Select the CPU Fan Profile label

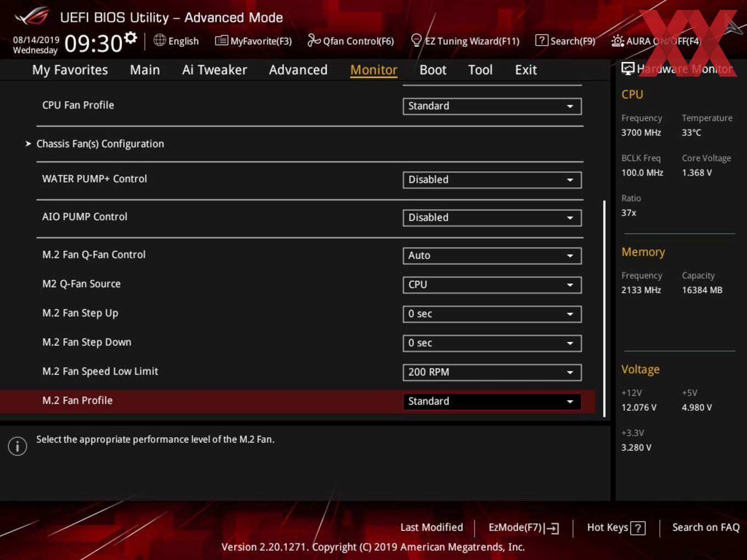[x=78, y=105]
